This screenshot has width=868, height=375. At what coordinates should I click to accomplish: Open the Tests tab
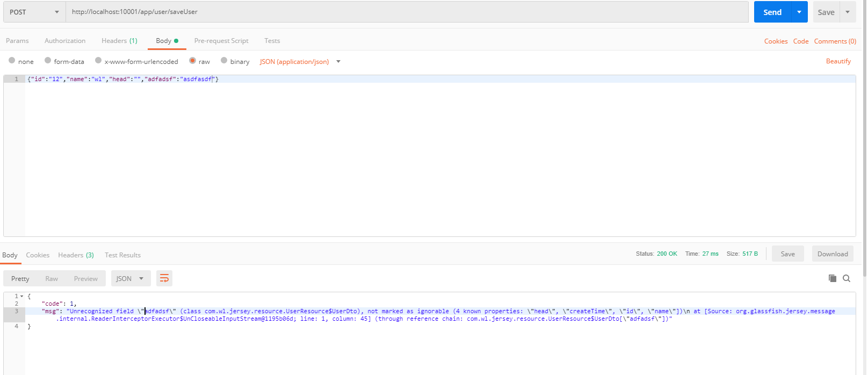272,41
